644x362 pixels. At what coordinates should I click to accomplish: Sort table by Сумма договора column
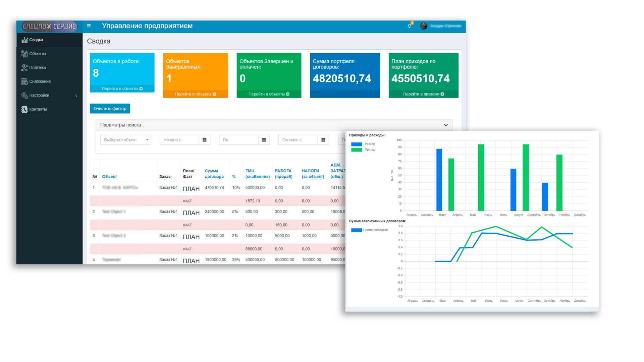[214, 174]
